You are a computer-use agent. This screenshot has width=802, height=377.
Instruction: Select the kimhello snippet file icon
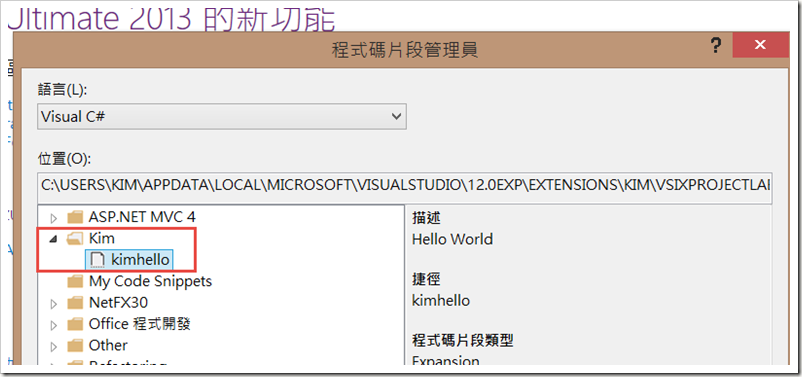pyautogui.click(x=97, y=260)
